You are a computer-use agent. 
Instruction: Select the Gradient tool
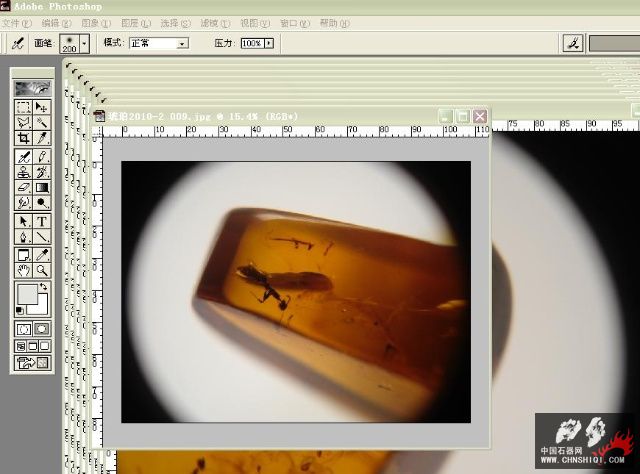(42, 187)
